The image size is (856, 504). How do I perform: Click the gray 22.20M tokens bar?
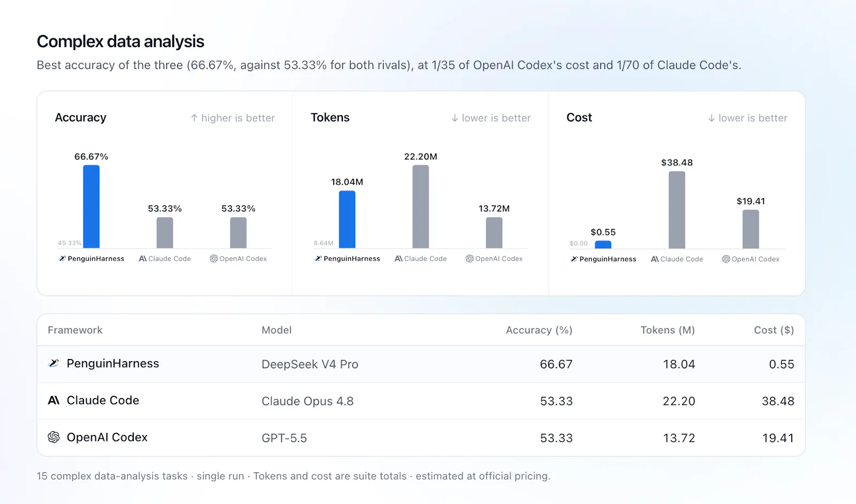421,207
